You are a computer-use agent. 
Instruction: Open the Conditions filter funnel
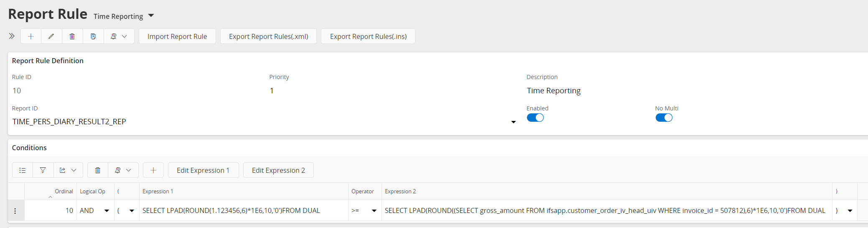[x=43, y=170]
